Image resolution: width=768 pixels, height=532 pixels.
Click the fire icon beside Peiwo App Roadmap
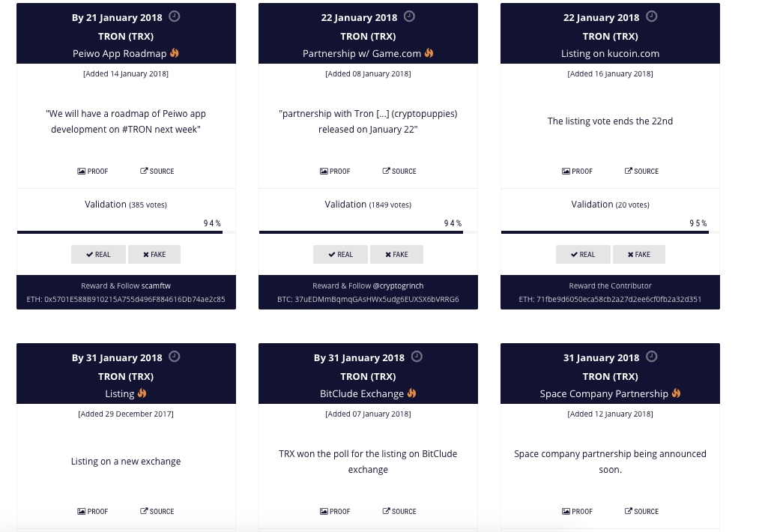[173, 53]
